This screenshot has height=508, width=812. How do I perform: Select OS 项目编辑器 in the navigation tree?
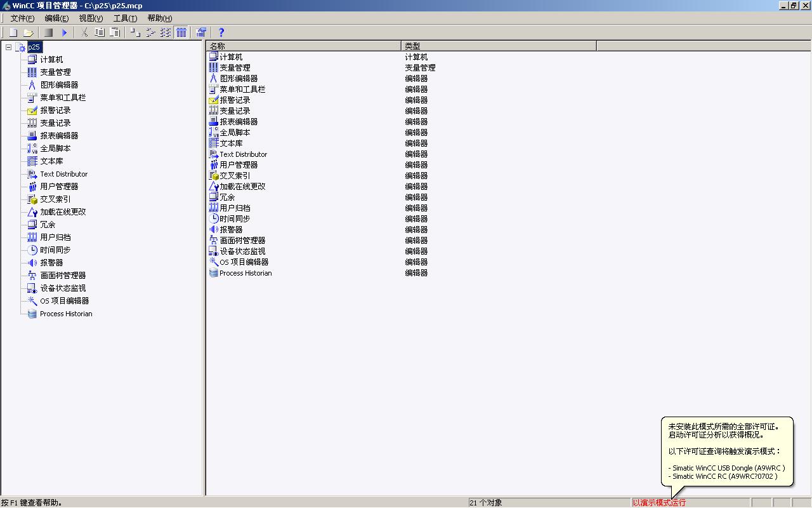(x=64, y=301)
